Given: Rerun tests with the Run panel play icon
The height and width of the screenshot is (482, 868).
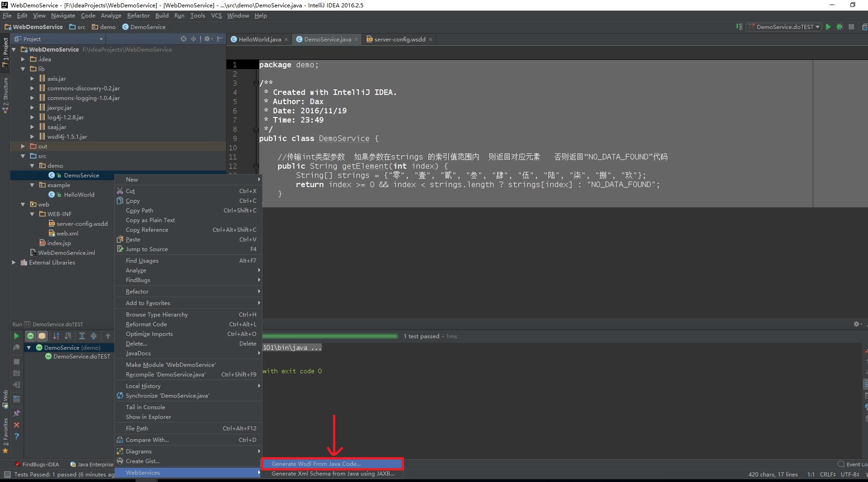Looking at the screenshot, I should (17, 336).
